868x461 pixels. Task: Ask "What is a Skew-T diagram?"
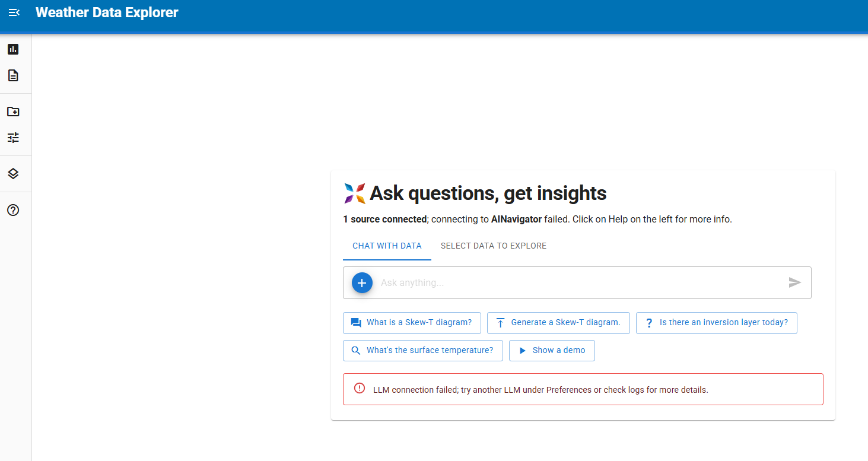pyautogui.click(x=412, y=323)
